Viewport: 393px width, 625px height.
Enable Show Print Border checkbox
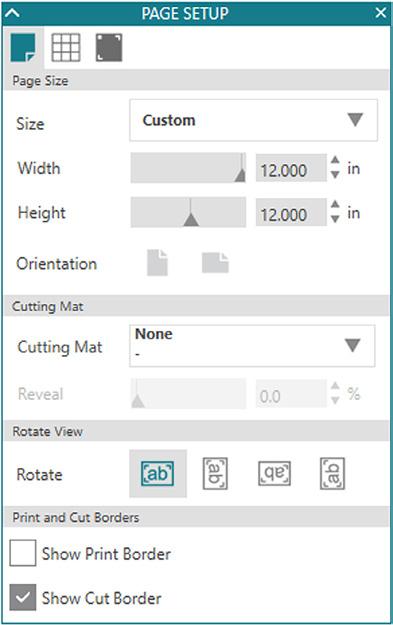click(23, 553)
